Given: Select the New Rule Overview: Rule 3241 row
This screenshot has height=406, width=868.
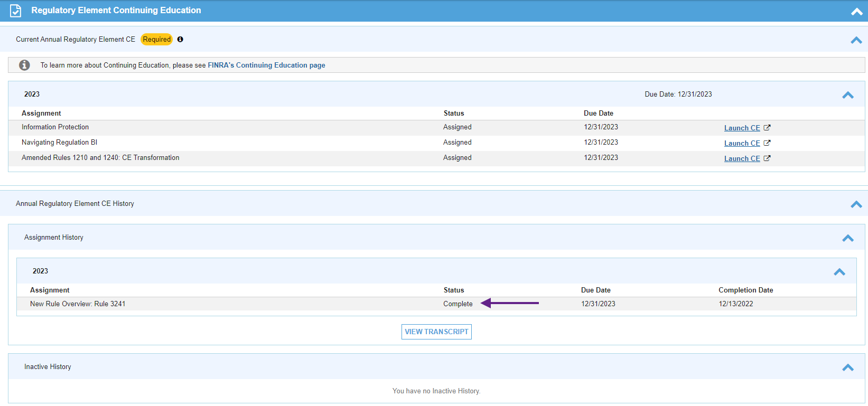Looking at the screenshot, I should point(78,304).
